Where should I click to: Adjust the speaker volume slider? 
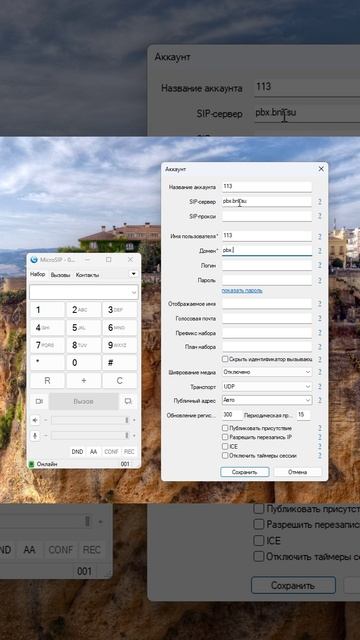point(90,420)
